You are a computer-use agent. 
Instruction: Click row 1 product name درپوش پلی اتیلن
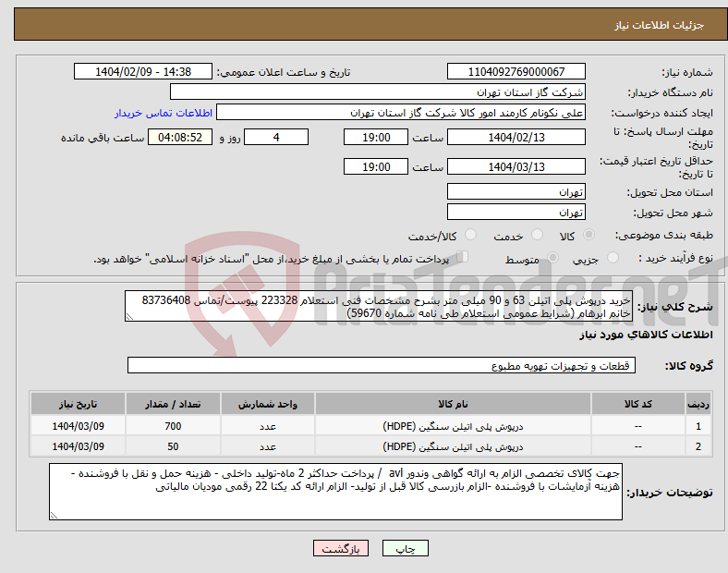pyautogui.click(x=453, y=426)
